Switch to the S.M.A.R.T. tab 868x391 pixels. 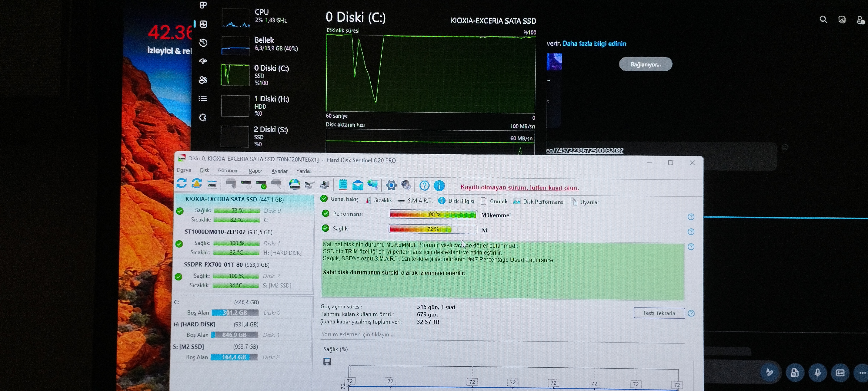click(415, 200)
